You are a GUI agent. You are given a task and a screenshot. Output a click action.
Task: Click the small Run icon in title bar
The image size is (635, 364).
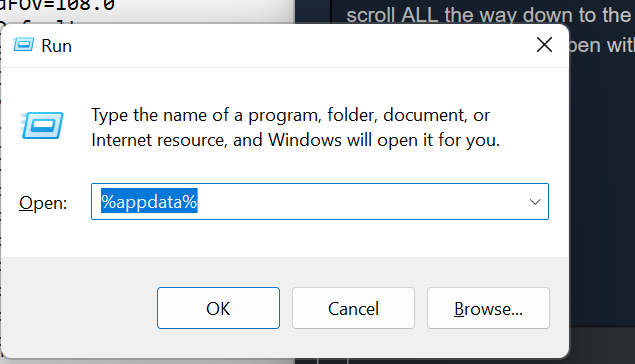[23, 45]
